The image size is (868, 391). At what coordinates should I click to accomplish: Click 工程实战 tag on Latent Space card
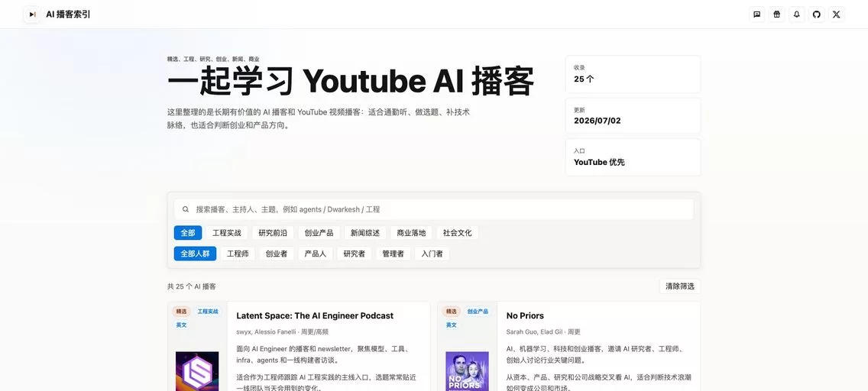[x=208, y=312]
